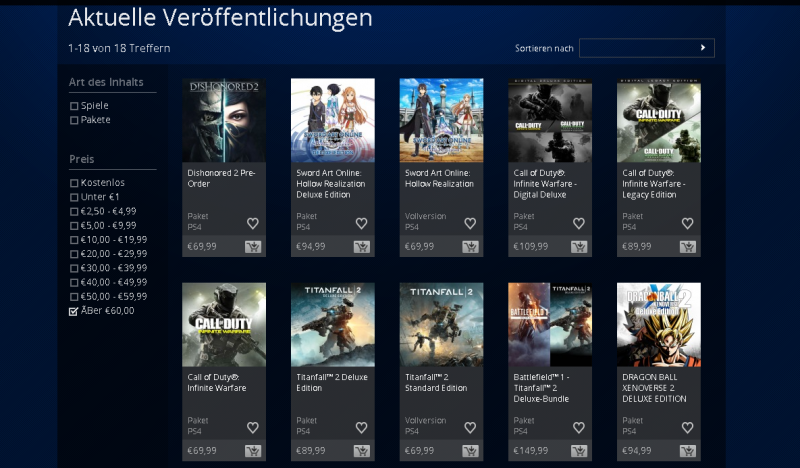Wishlist Call of Duty Infinite Warfare €69,99
This screenshot has width=800, height=468.
click(x=253, y=427)
